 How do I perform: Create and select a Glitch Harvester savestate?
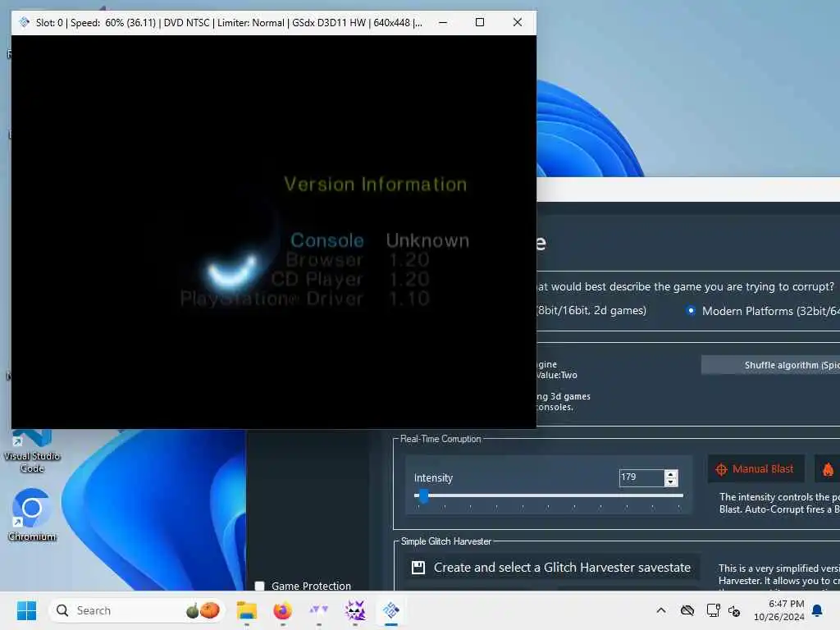tap(552, 568)
